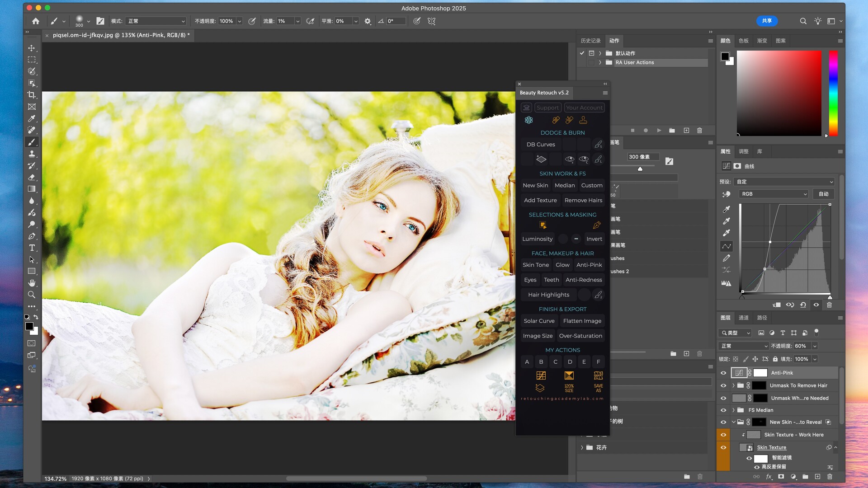
Task: Select the Clone Stamp tool
Action: coord(32,154)
